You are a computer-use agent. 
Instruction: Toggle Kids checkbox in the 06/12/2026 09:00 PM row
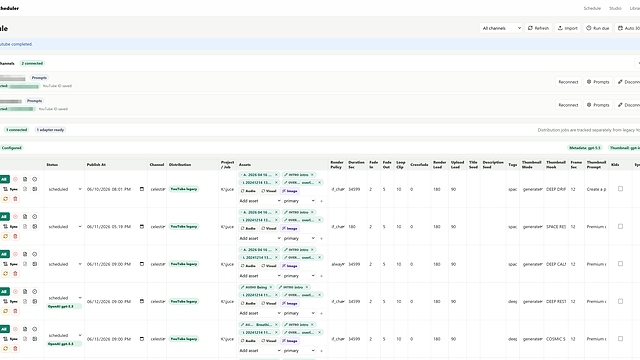[620, 301]
